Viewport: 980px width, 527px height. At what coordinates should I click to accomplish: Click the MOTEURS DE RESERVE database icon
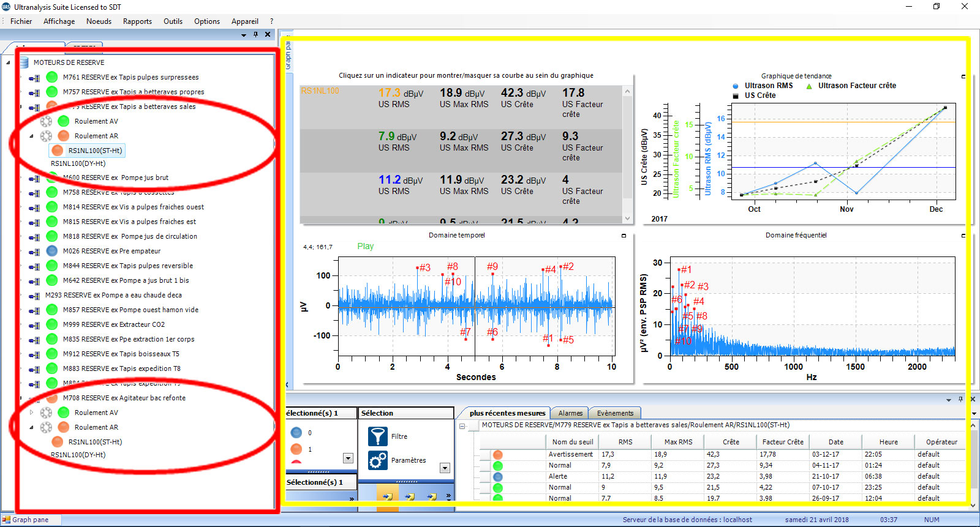point(24,62)
